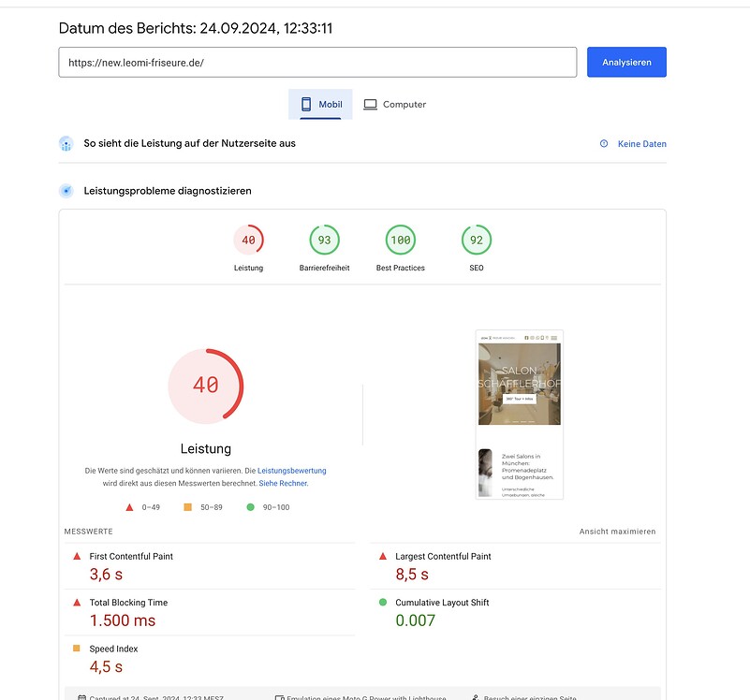
Task: Open the Siehe Rechner link
Action: pyautogui.click(x=283, y=484)
